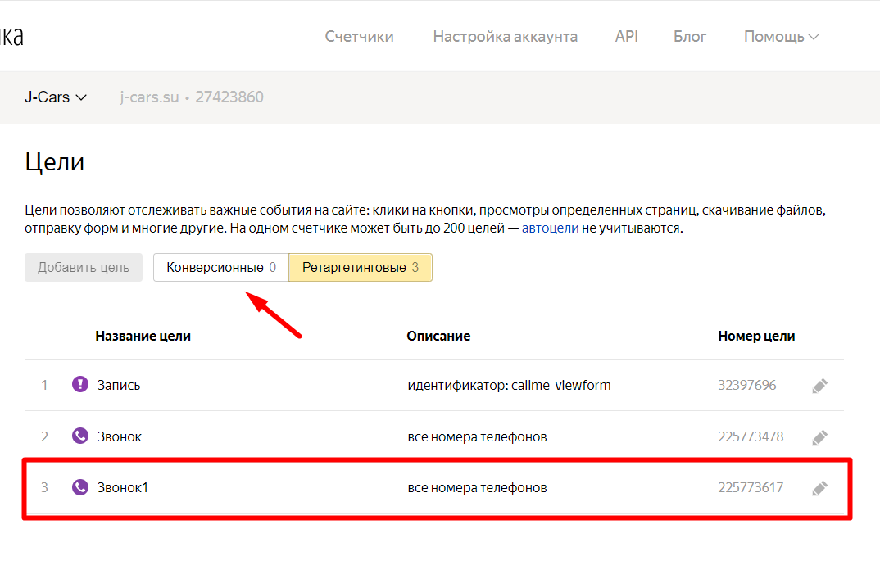Click goal number 225773617
Screen dimensions: 880x588
click(x=751, y=488)
